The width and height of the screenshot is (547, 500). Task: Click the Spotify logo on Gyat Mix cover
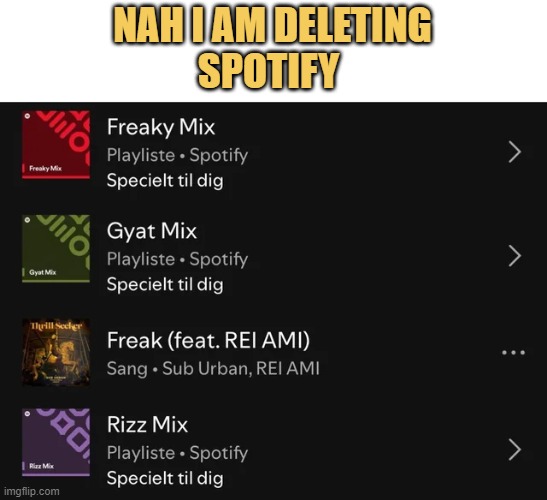(x=27, y=220)
